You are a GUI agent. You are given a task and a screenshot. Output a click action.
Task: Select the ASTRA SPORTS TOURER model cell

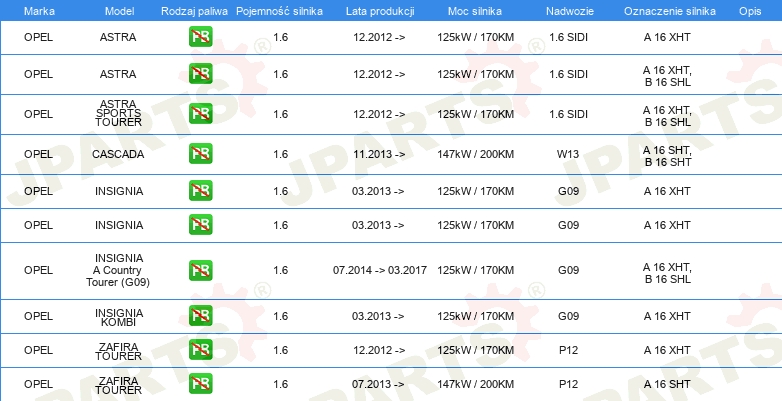[x=119, y=113]
